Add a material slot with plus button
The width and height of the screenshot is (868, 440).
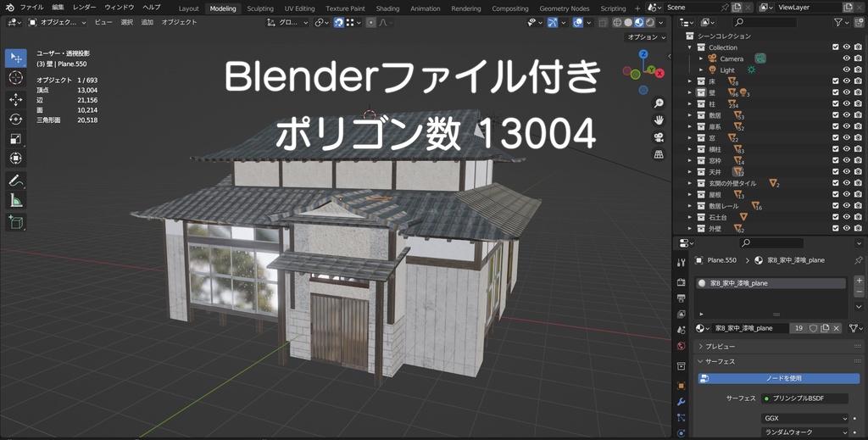860,281
